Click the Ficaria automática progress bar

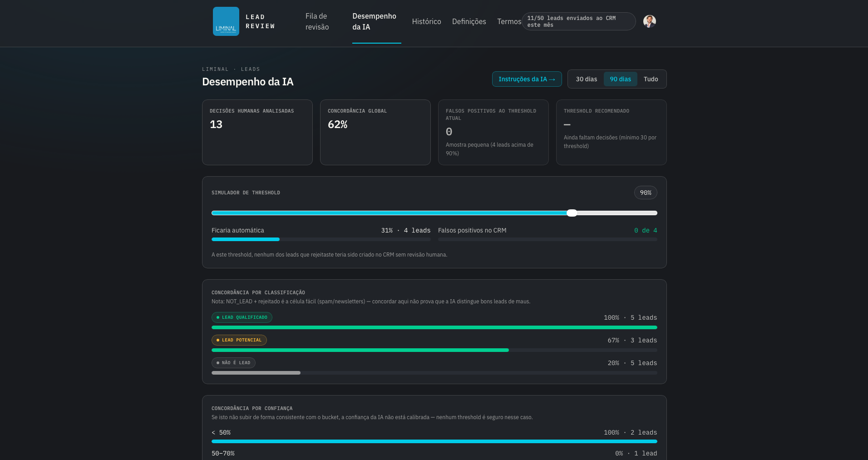pos(321,239)
